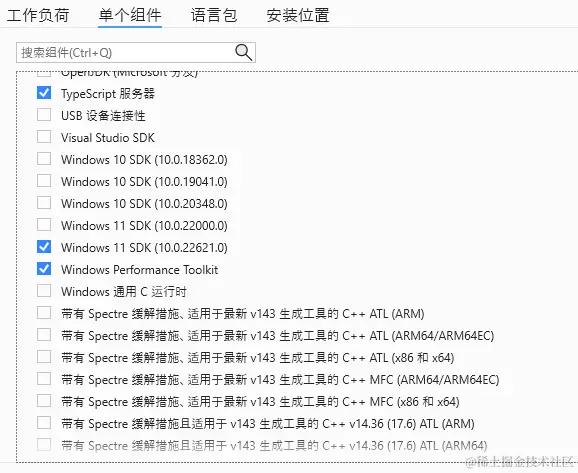Viewport: 578px width, 473px height.
Task: Tick Windows 10 SDK (10.0.18362.0) checkbox
Action: click(x=44, y=159)
